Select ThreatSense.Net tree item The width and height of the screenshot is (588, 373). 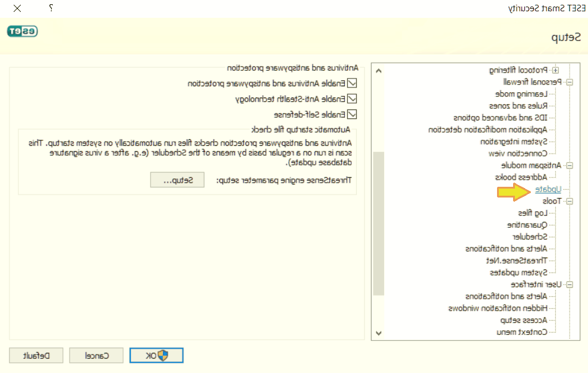[x=517, y=261]
